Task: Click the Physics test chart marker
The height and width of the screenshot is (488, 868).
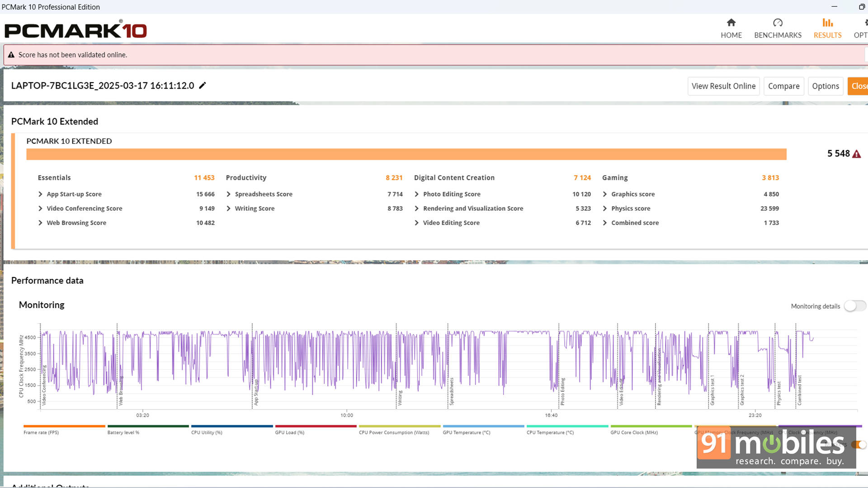Action: (x=778, y=393)
